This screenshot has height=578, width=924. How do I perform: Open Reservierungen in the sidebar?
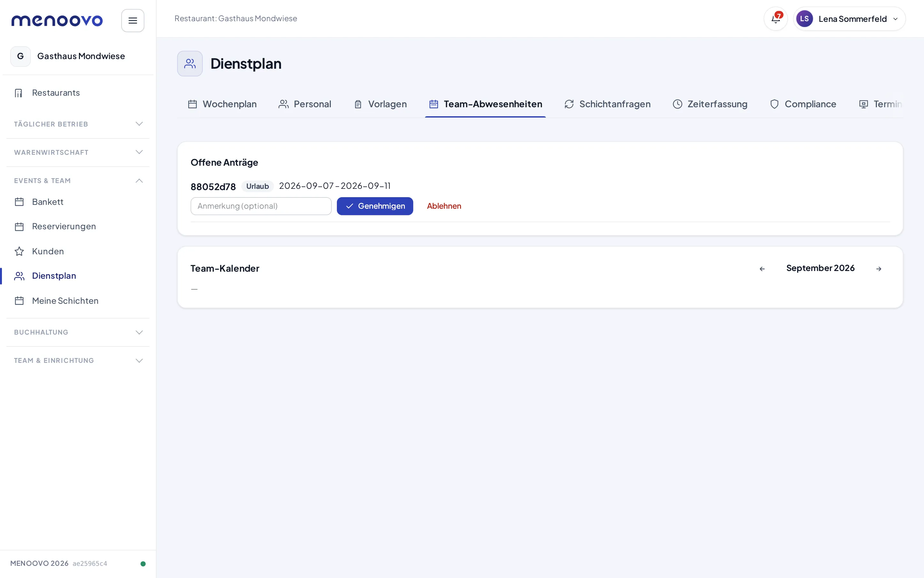click(78, 226)
